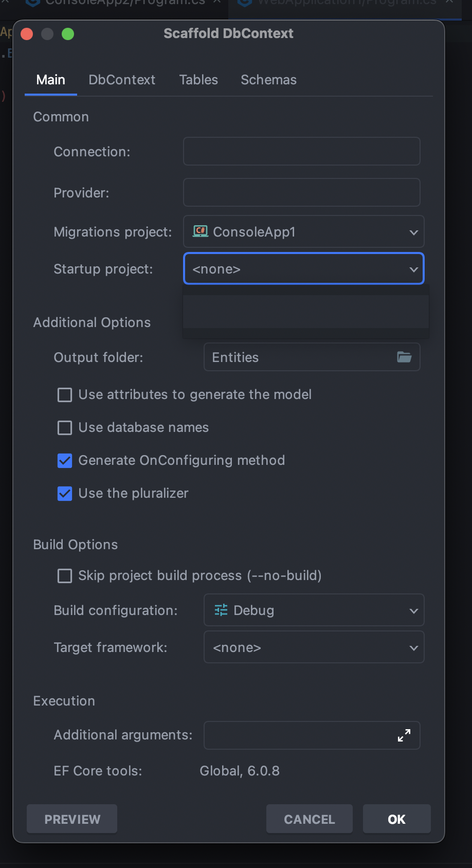Open the Target framework dropdown
Screen dimensions: 472x868
(314, 647)
